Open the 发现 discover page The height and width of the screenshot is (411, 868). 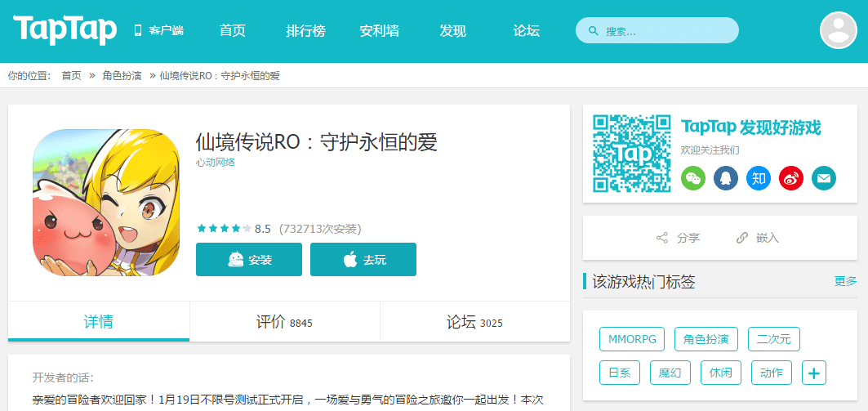click(x=453, y=31)
